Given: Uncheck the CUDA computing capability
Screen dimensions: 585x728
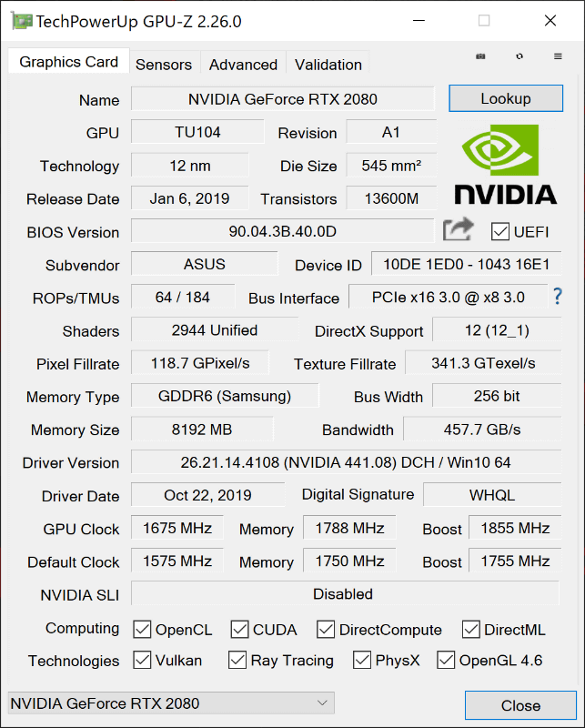Looking at the screenshot, I should [238, 629].
